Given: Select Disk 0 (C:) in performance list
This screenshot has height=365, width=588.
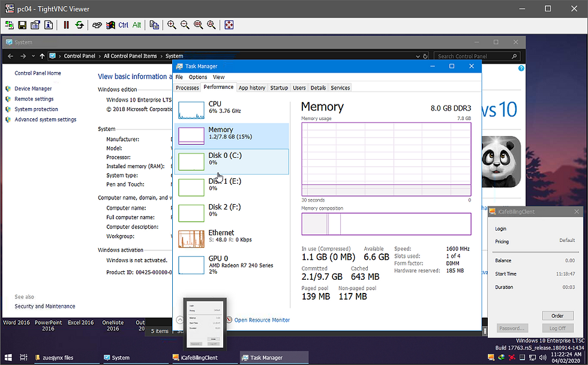Looking at the screenshot, I should (232, 161).
